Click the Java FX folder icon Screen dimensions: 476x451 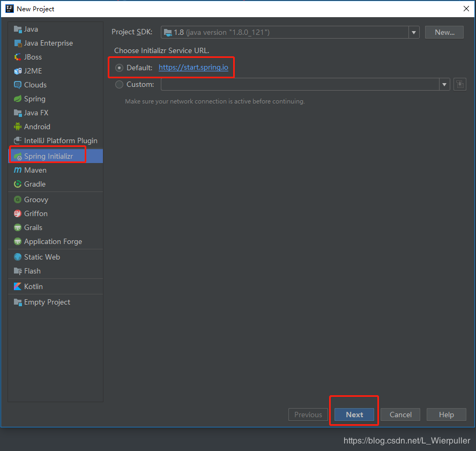[x=18, y=113]
